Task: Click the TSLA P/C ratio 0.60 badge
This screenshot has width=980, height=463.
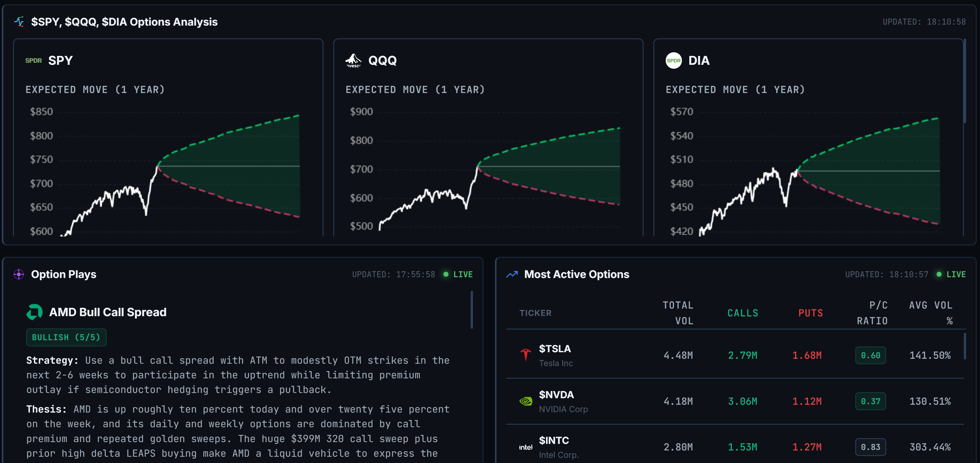Action: [870, 355]
